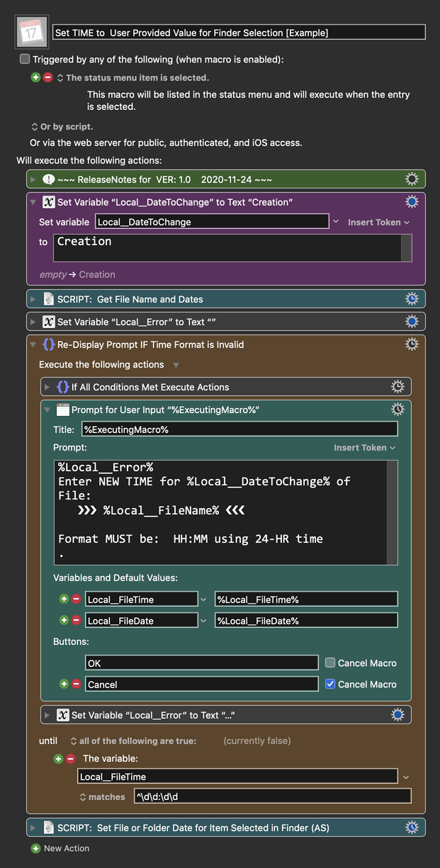Viewport: 440px width, 868px height.
Task: Add a new trigger with green plus
Action: [x=35, y=77]
